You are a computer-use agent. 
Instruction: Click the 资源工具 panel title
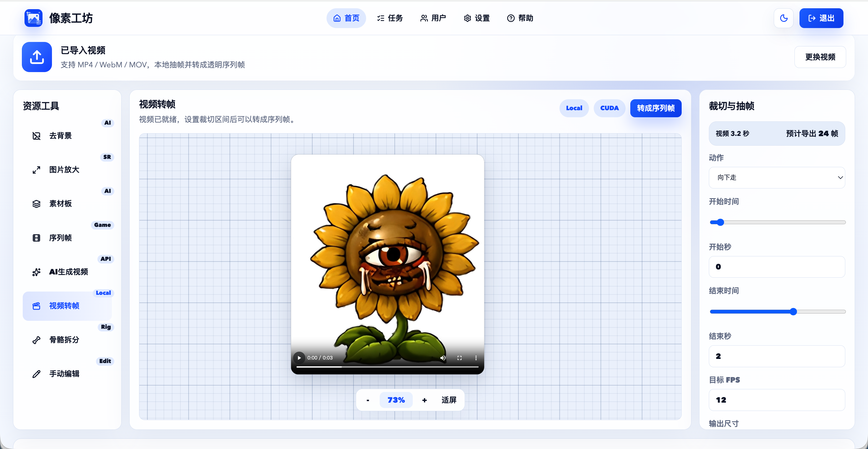click(41, 106)
